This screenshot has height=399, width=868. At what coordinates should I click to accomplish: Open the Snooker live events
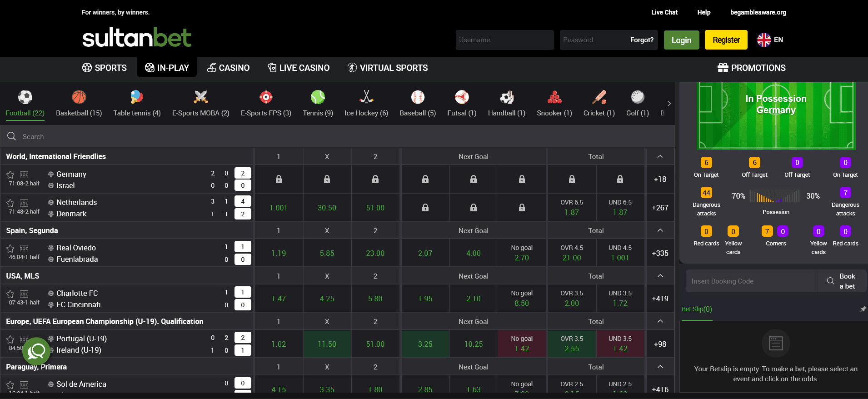tap(554, 97)
